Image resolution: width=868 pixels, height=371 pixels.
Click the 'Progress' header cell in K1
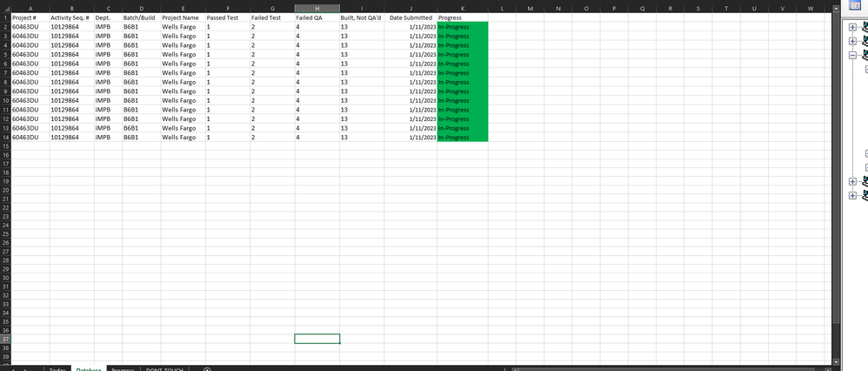coord(462,17)
